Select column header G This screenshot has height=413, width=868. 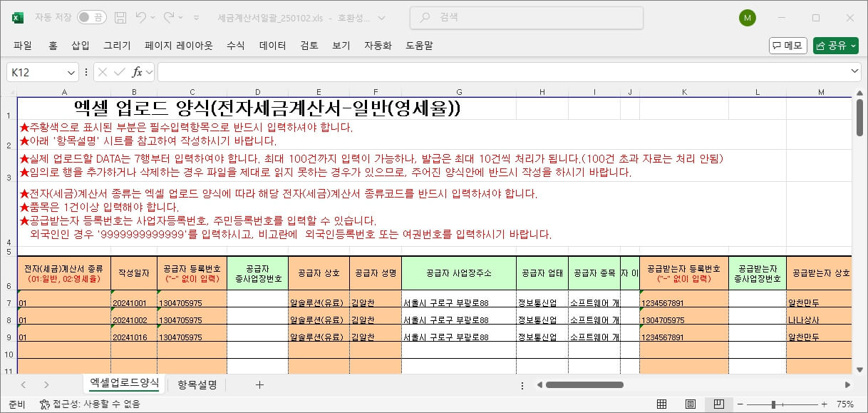click(459, 92)
